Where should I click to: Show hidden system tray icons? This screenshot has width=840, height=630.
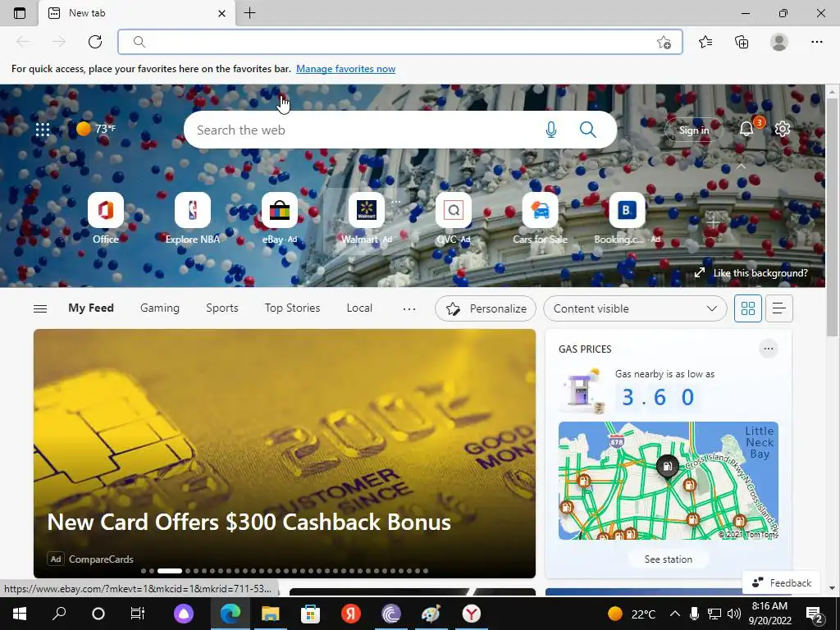[675, 614]
